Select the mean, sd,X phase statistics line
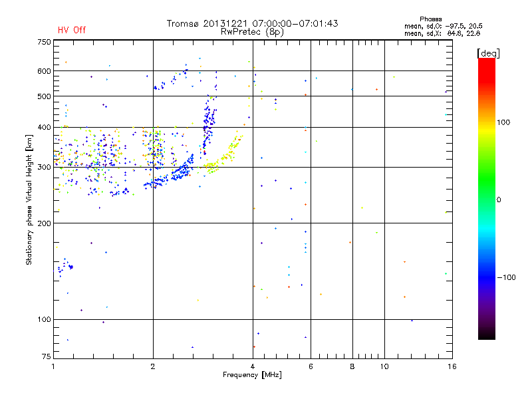 click(x=442, y=33)
